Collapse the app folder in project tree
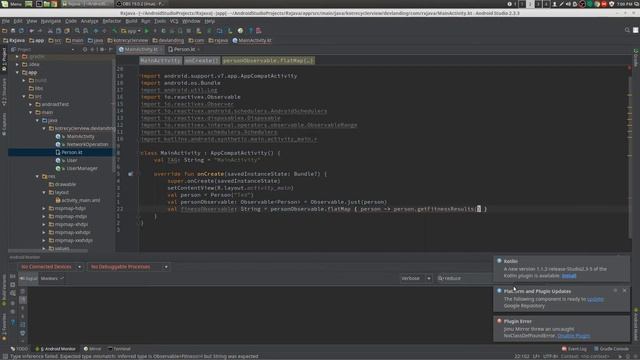The height and width of the screenshot is (360, 640). point(18,72)
